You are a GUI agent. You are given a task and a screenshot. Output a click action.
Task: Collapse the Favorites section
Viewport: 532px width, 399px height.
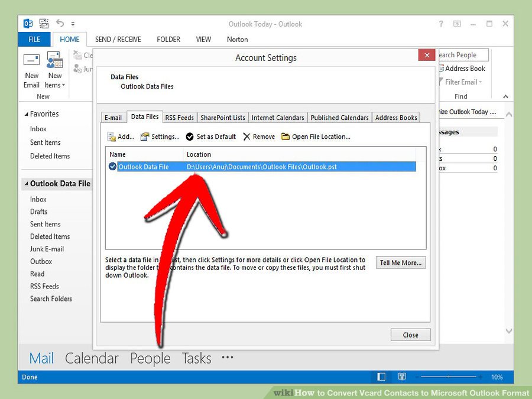tap(25, 113)
